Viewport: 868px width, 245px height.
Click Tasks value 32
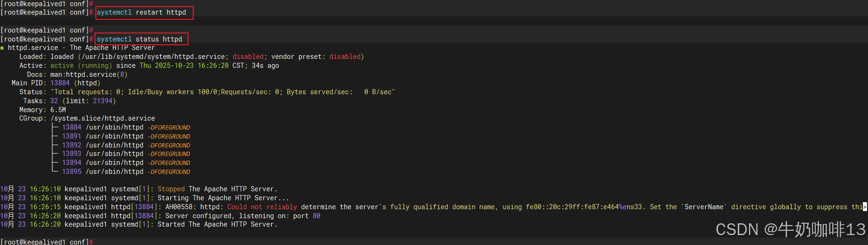[54, 101]
